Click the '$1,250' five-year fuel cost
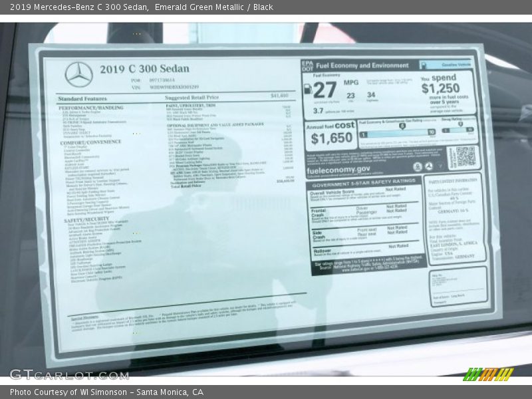This screenshot has height=399, width=532. pyautogui.click(x=440, y=88)
